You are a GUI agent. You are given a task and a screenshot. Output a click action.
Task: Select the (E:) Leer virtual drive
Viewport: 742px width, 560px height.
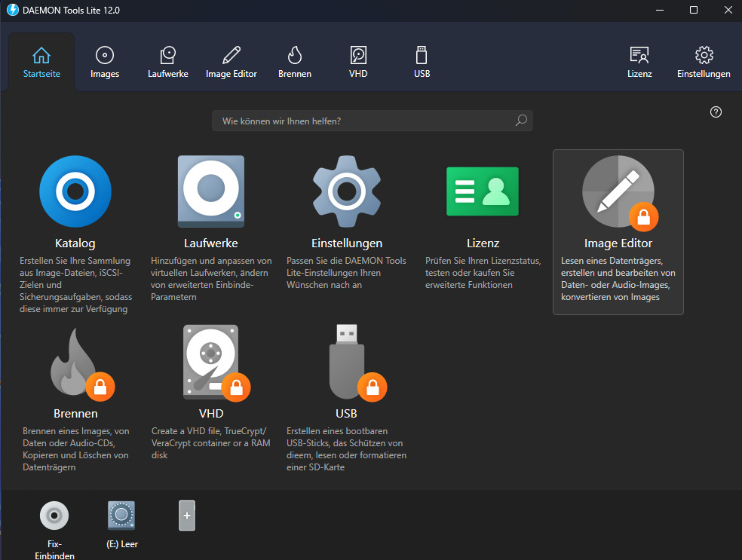(122, 516)
